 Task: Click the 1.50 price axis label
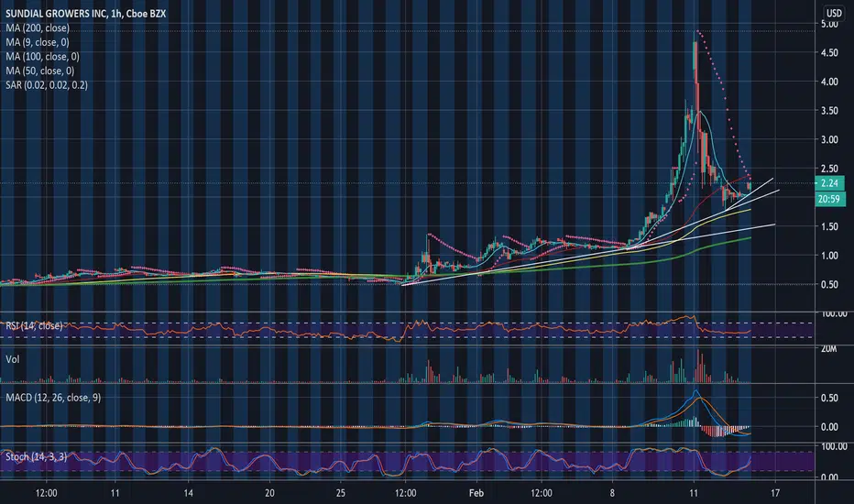point(829,226)
